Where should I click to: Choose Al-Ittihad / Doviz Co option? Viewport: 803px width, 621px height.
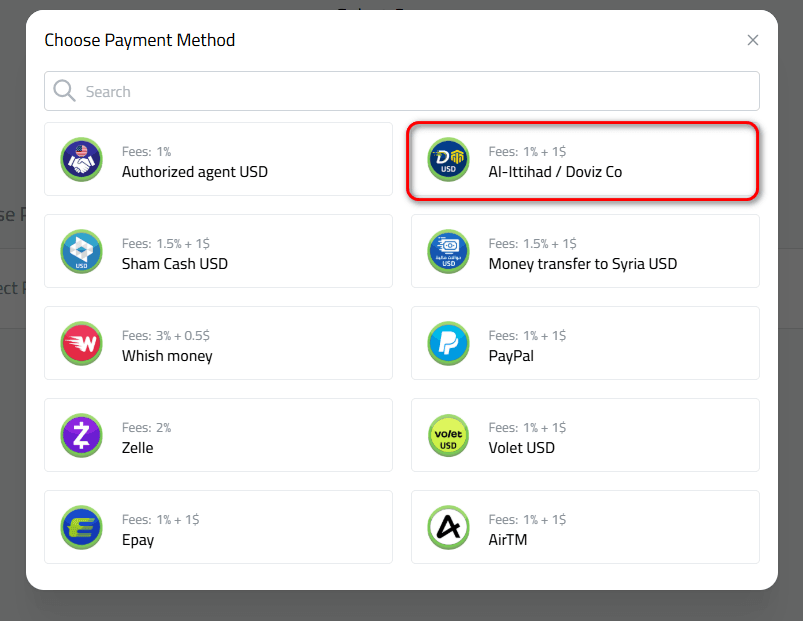[585, 159]
